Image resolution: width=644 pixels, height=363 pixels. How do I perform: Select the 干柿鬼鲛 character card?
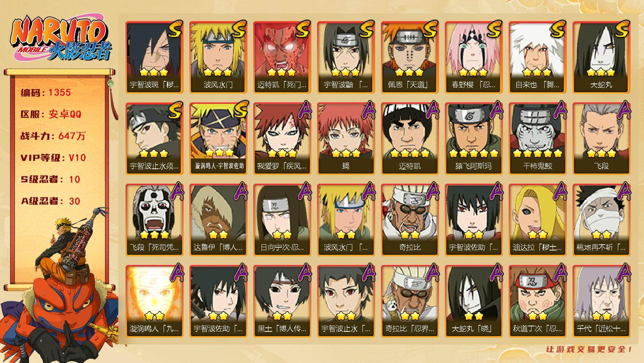(x=537, y=139)
